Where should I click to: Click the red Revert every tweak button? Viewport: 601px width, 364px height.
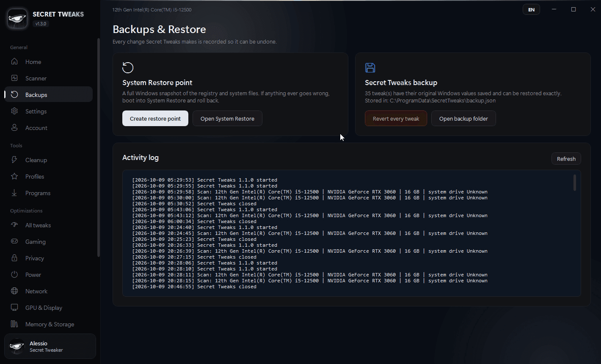[x=396, y=119]
